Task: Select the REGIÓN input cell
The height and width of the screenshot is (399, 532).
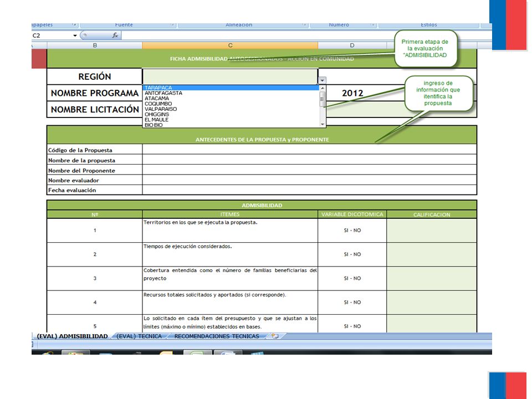Action: 230,76
